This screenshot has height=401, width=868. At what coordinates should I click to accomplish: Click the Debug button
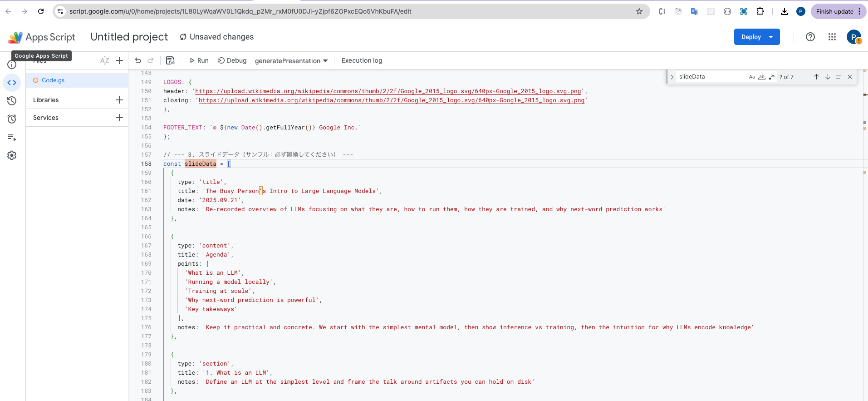pyautogui.click(x=232, y=60)
